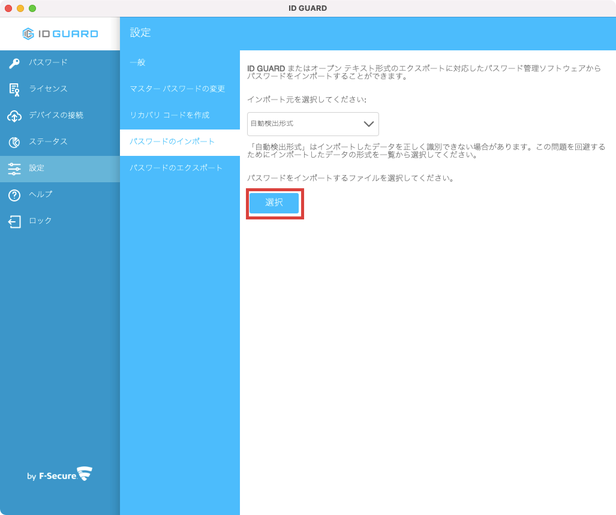Click the lock exit icon

click(x=15, y=222)
